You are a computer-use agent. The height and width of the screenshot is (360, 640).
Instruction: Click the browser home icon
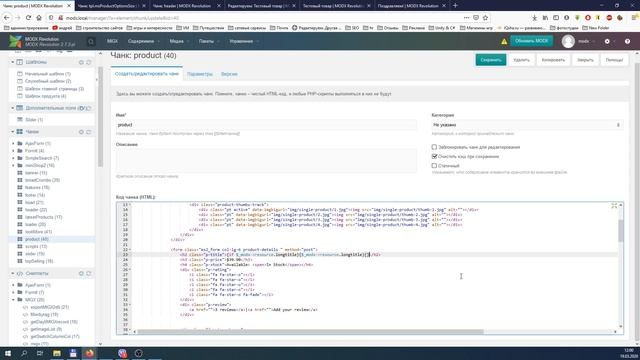coord(39,18)
